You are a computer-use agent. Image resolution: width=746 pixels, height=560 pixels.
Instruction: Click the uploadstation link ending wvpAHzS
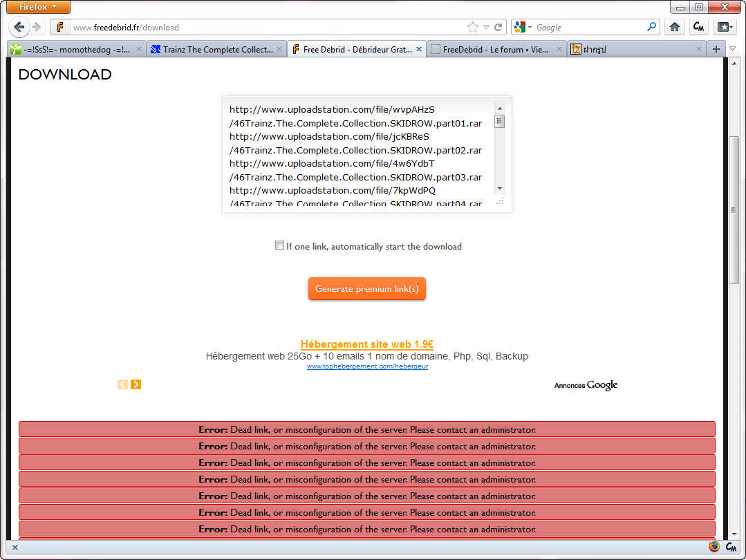pyautogui.click(x=332, y=109)
